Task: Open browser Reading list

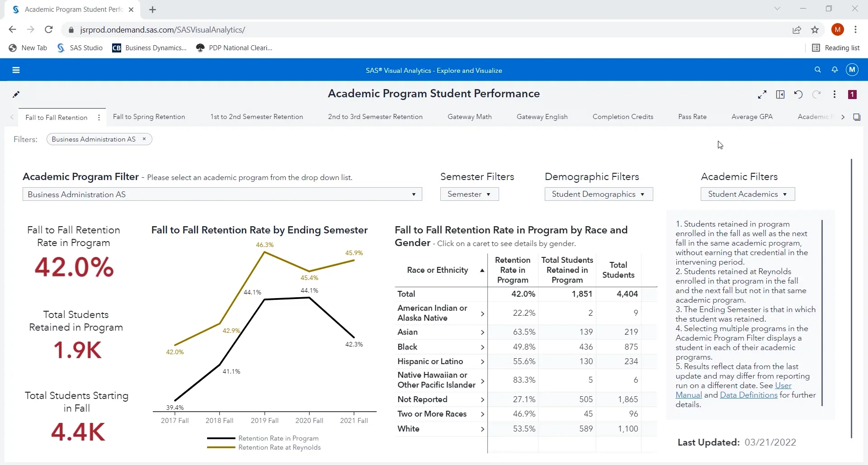Action: (x=836, y=48)
